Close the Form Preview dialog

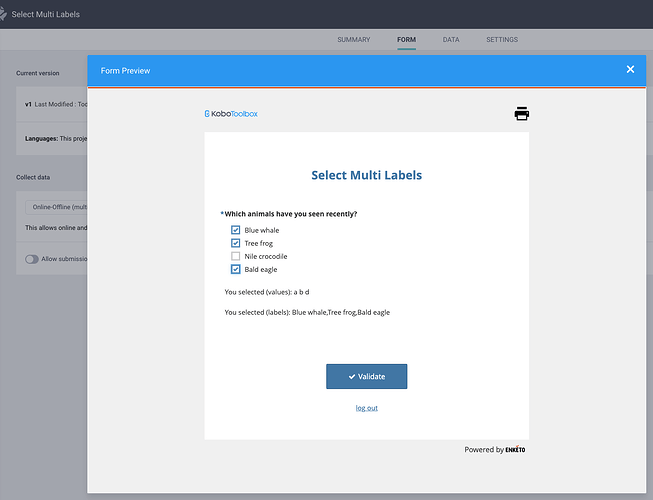pyautogui.click(x=630, y=70)
